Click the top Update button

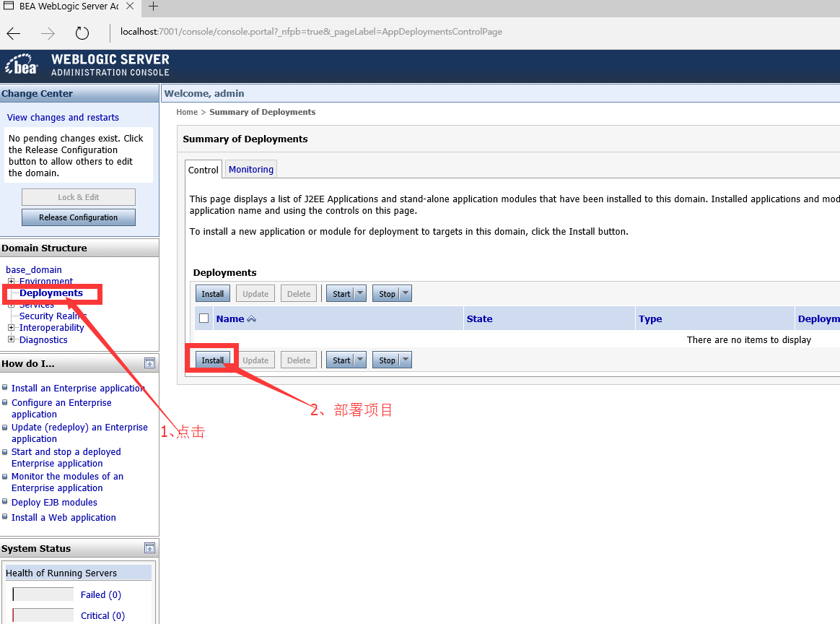(x=255, y=294)
